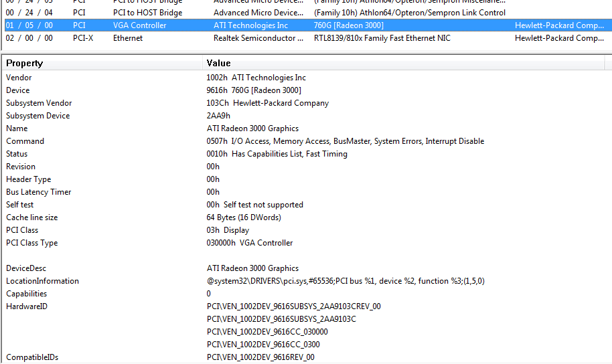612x364 pixels.
Task: Select the Header Type property
Action: click(29, 179)
